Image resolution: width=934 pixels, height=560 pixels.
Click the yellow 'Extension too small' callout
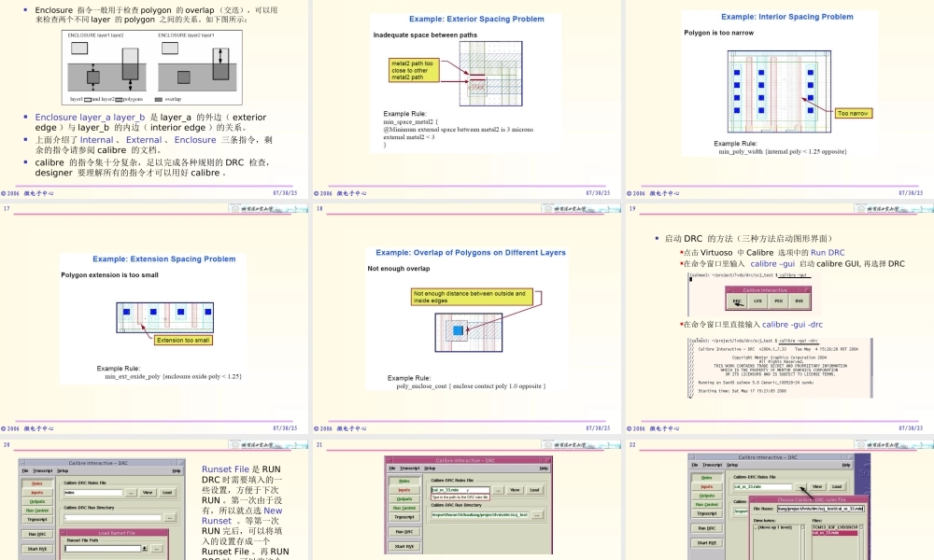pos(183,341)
